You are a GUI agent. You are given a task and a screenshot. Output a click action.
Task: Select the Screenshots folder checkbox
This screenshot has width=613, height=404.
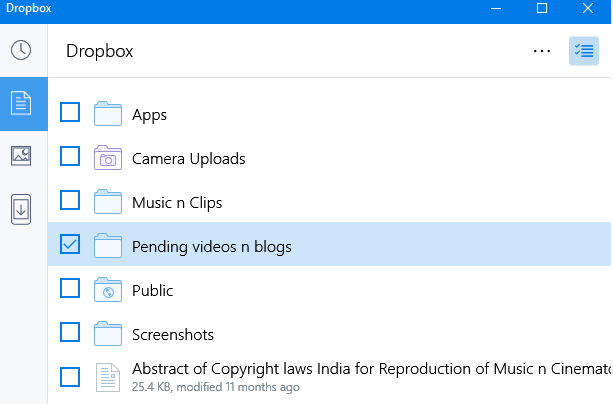pos(70,333)
